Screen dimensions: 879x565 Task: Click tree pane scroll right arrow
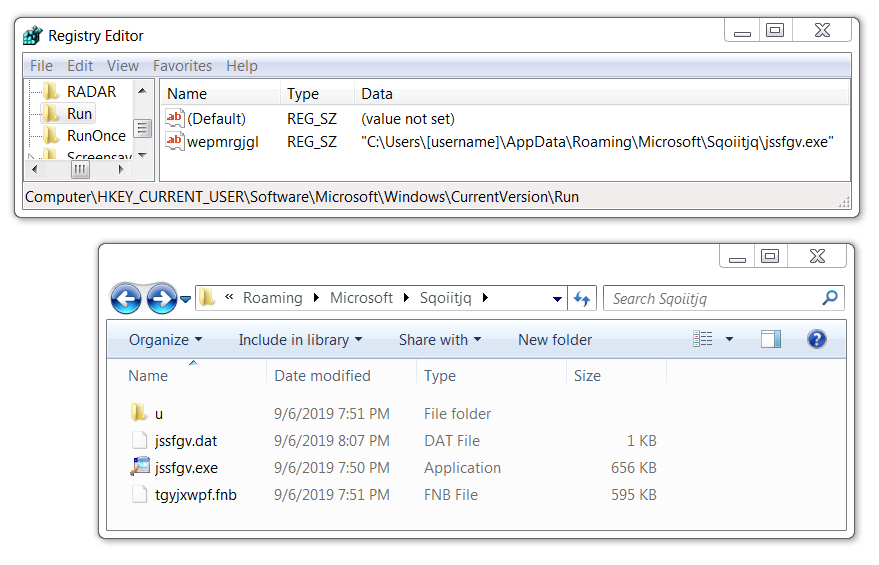click(x=121, y=169)
